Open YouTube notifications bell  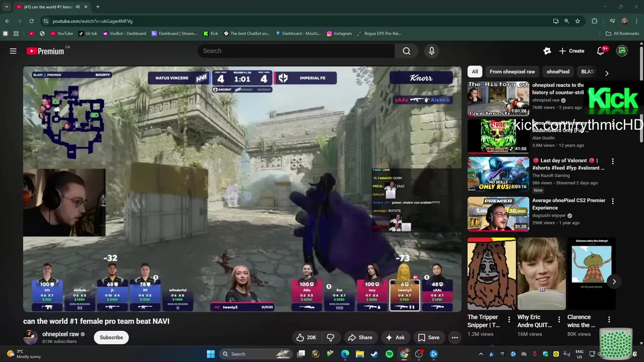click(x=600, y=51)
